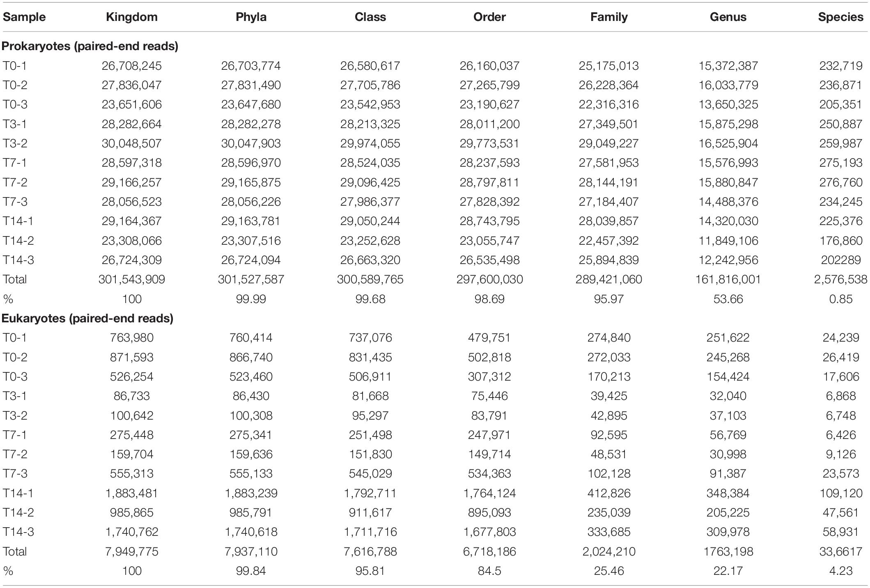This screenshot has width=870, height=588.
Task: Select the Species column header
Action: [x=840, y=17]
